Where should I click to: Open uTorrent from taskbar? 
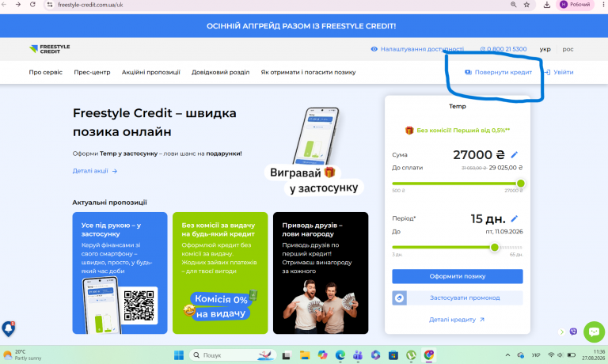(411, 355)
